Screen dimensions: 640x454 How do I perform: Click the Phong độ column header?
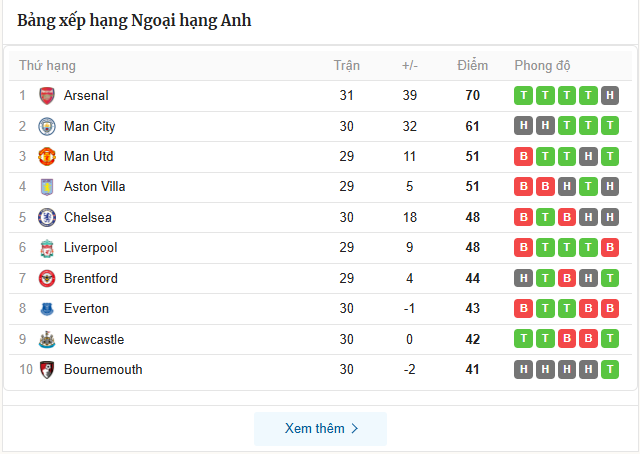point(542,66)
